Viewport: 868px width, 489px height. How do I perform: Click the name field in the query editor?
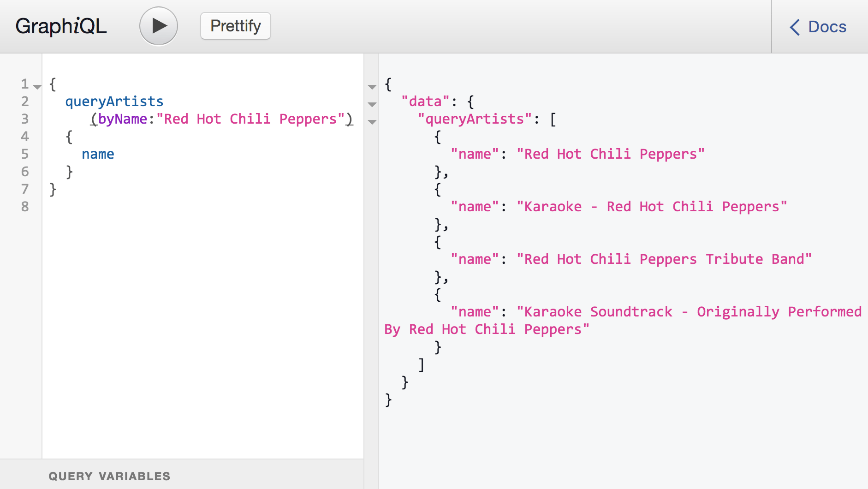click(98, 154)
